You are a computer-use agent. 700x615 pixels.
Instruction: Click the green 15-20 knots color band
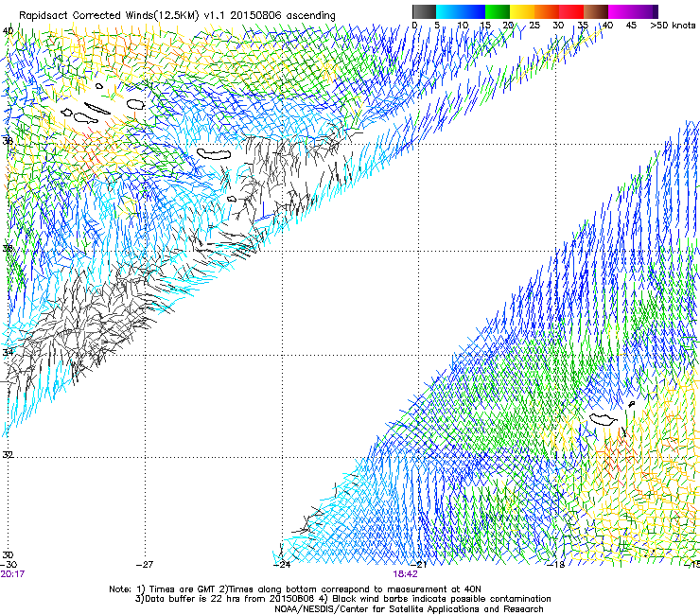[498, 11]
